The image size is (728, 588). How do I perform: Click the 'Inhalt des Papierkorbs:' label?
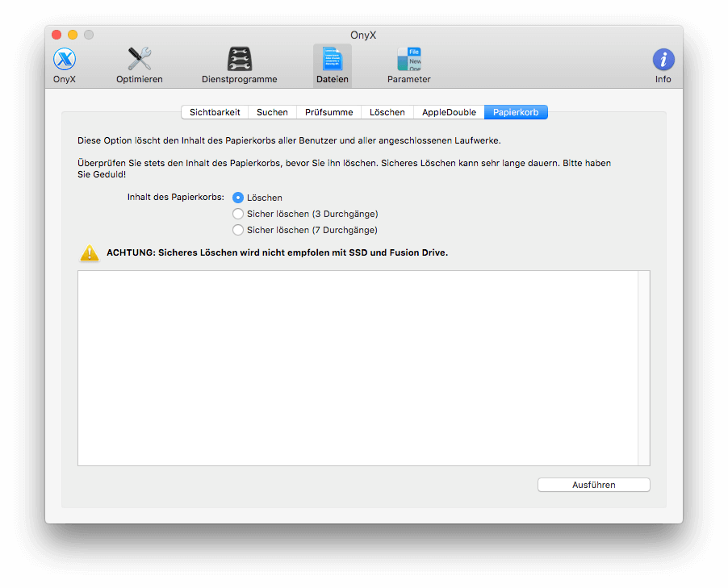[x=175, y=198]
